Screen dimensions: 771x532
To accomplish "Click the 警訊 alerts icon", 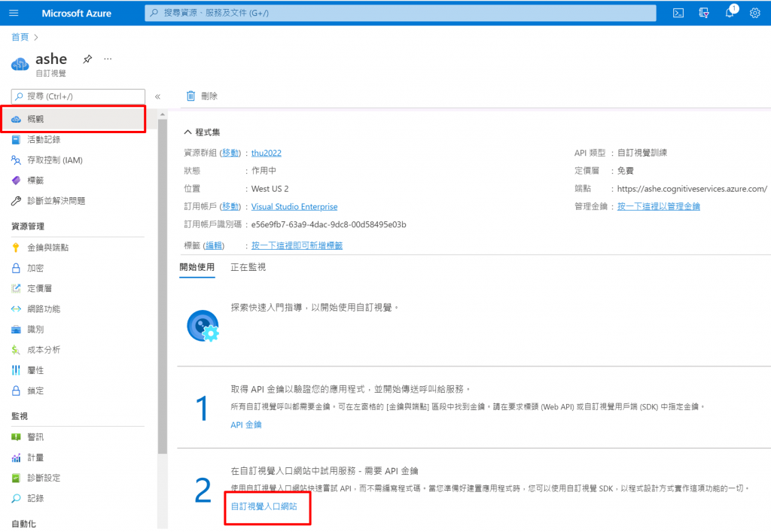I will [x=17, y=437].
